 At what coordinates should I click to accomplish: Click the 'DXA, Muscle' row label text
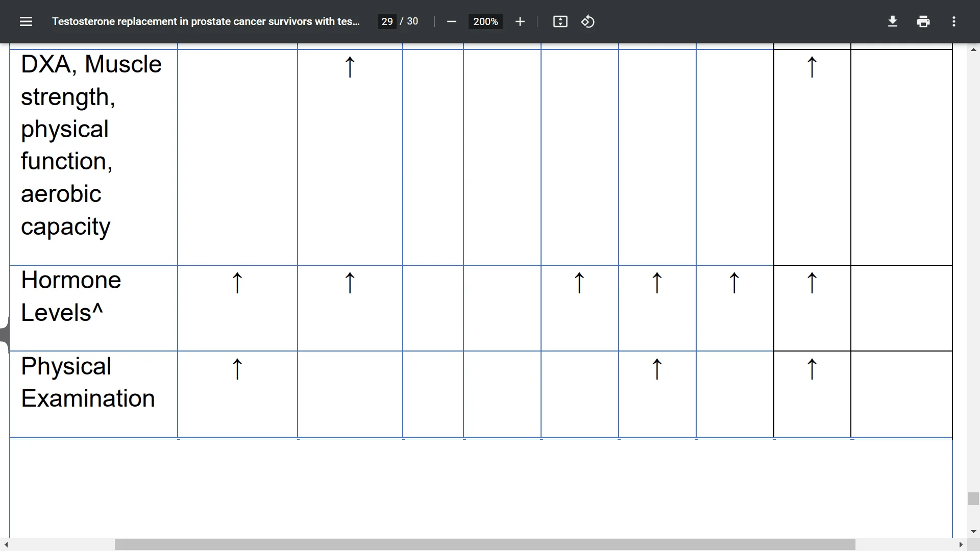click(x=91, y=64)
